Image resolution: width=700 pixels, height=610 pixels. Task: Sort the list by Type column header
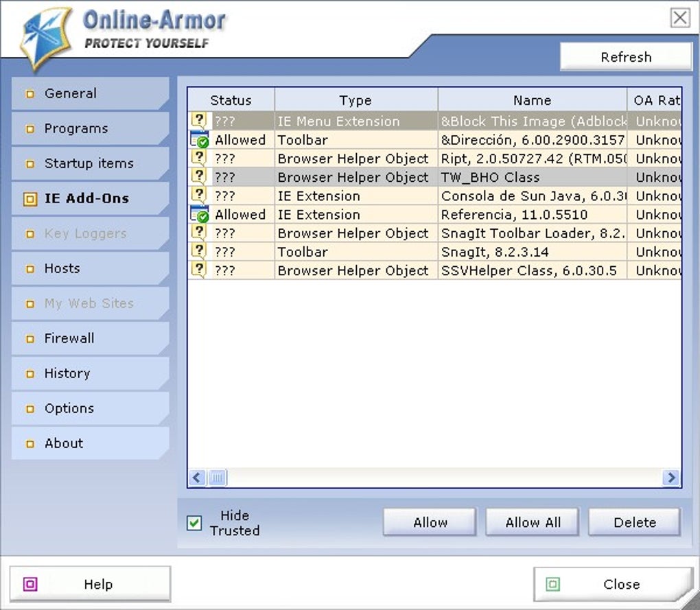pos(355,100)
